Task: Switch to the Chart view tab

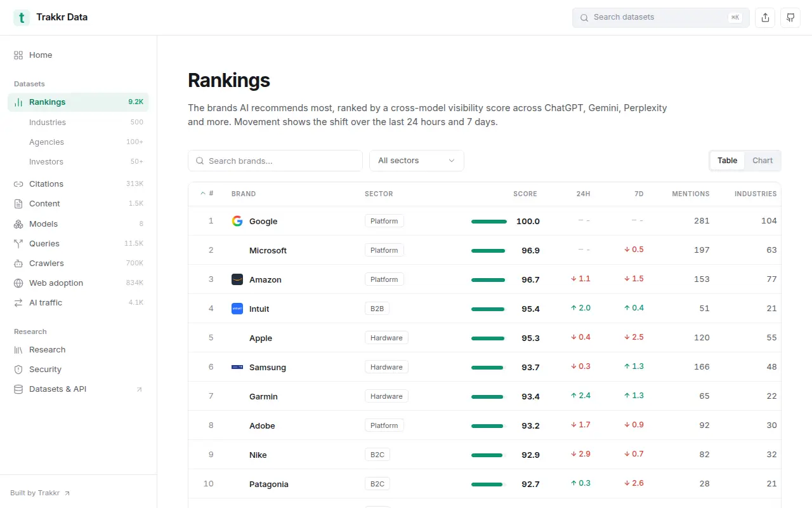Action: coord(763,161)
